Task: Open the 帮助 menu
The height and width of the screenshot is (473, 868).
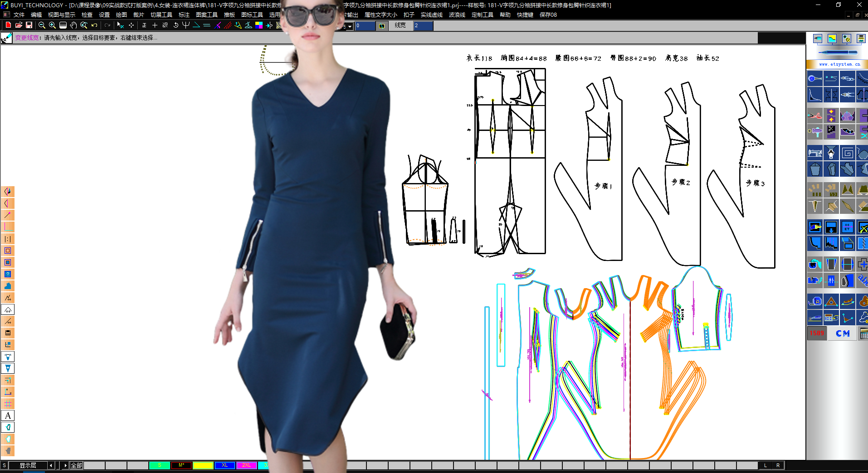Action: 505,15
